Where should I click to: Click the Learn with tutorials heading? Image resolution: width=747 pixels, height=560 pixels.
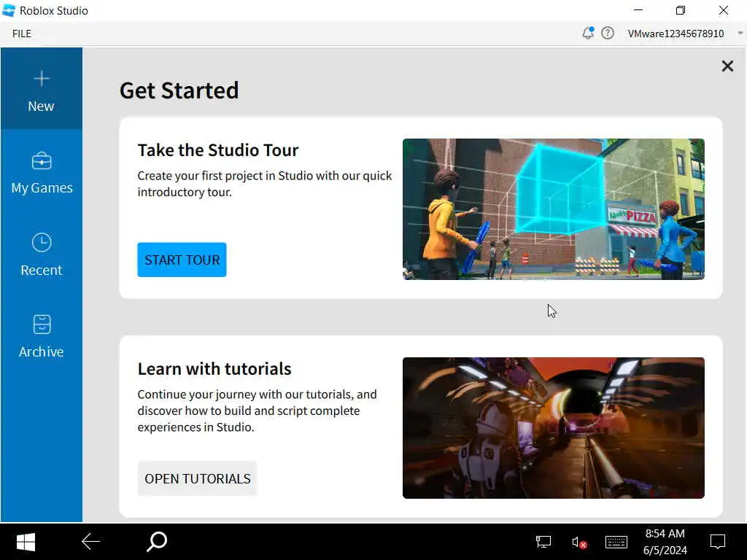(x=214, y=368)
